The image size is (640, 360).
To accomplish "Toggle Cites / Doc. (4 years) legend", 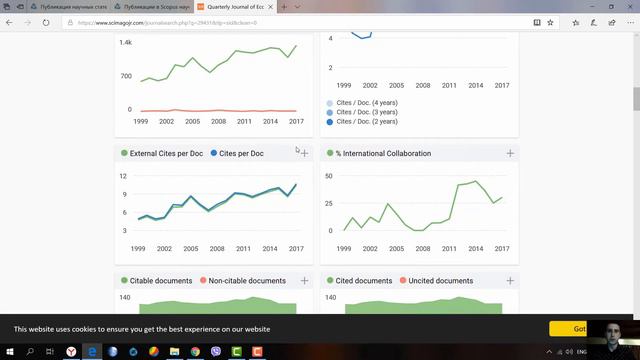I will click(x=362, y=103).
